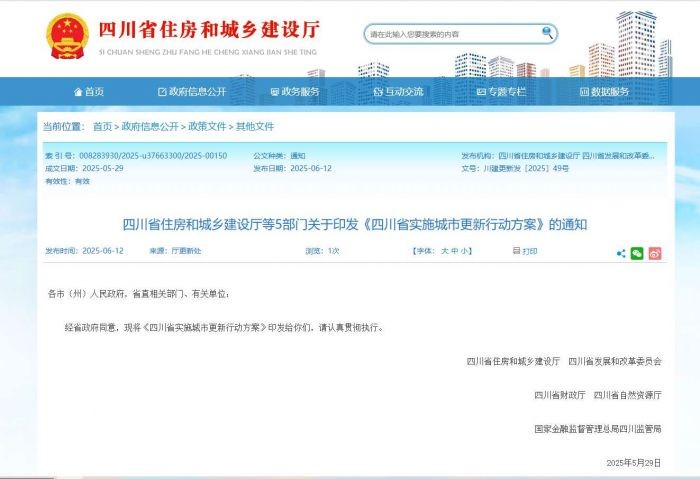Image resolution: width=700 pixels, height=479 pixels.
Task: Click the 发布日期 value 2025-06-12 in metadata
Action: pyautogui.click(x=311, y=168)
